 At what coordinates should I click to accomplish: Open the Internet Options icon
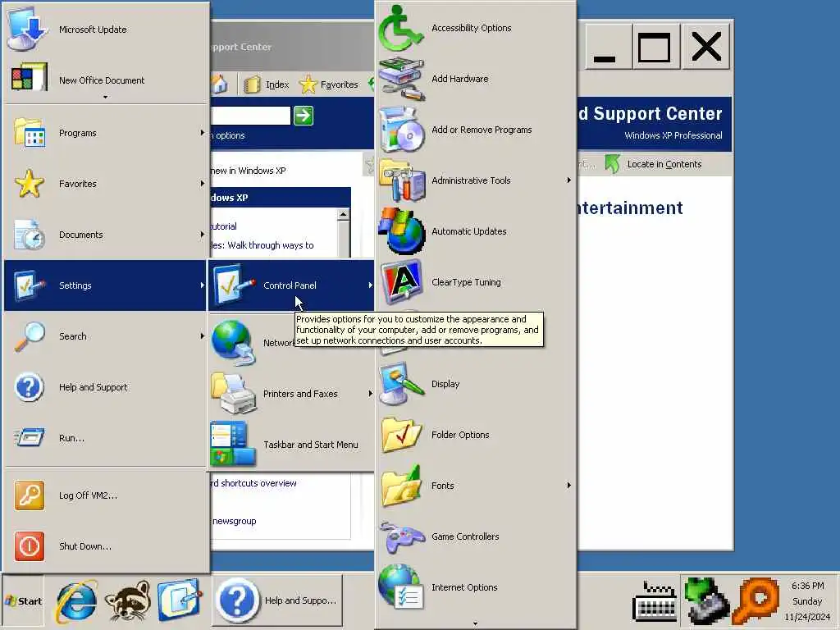pyautogui.click(x=400, y=587)
